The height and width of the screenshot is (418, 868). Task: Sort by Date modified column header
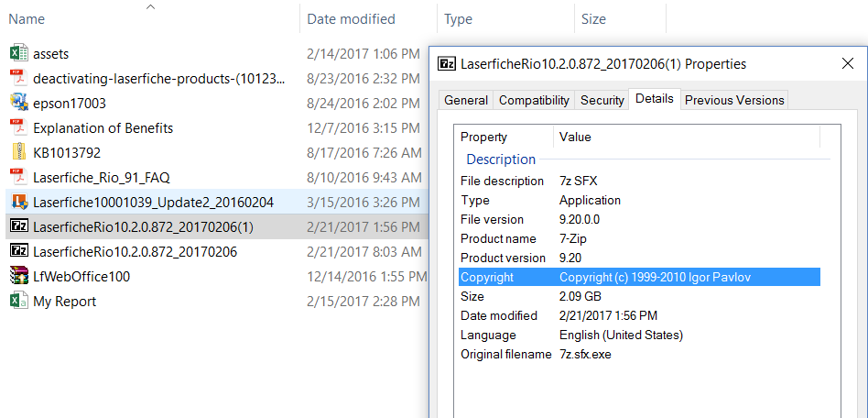(x=351, y=18)
